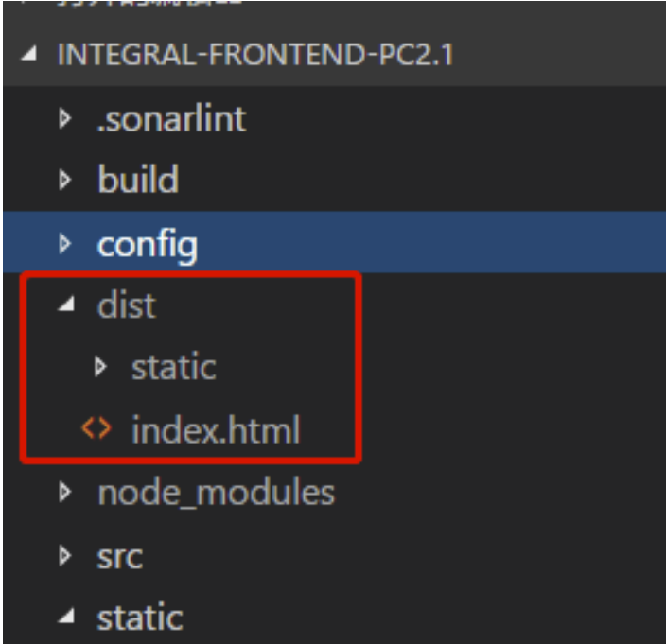
Task: Collapse the dist folder arrow
Action: coord(64,306)
